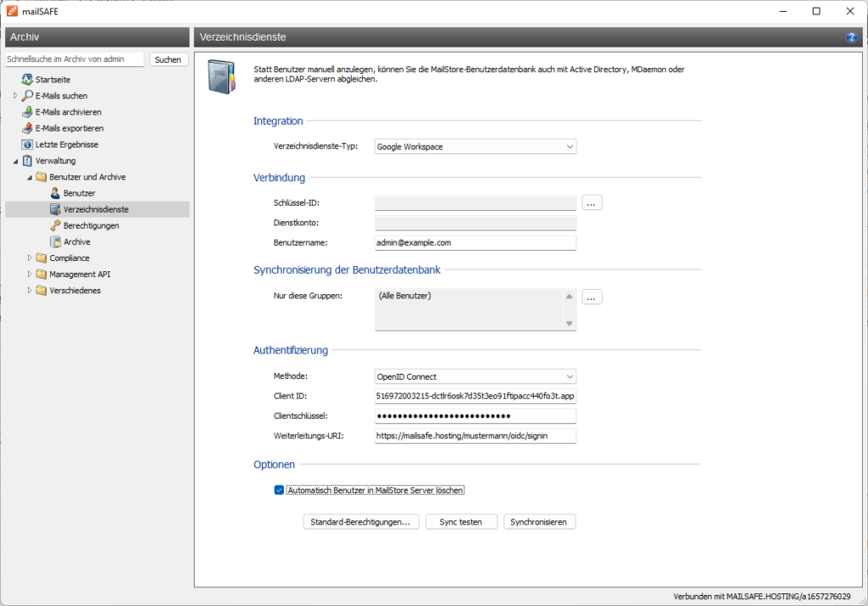Open the Methode dropdown list
868x606 pixels.
pos(475,376)
